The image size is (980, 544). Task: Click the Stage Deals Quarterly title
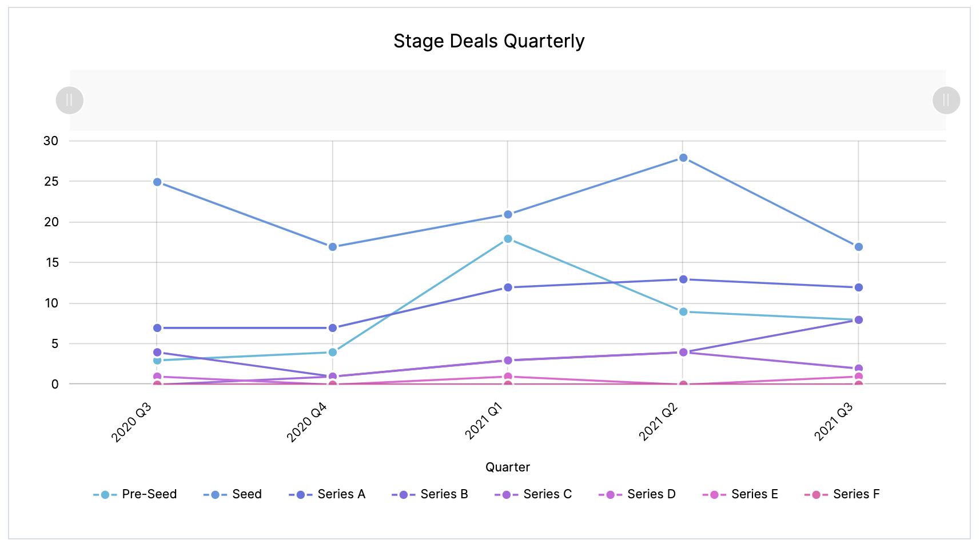point(489,41)
